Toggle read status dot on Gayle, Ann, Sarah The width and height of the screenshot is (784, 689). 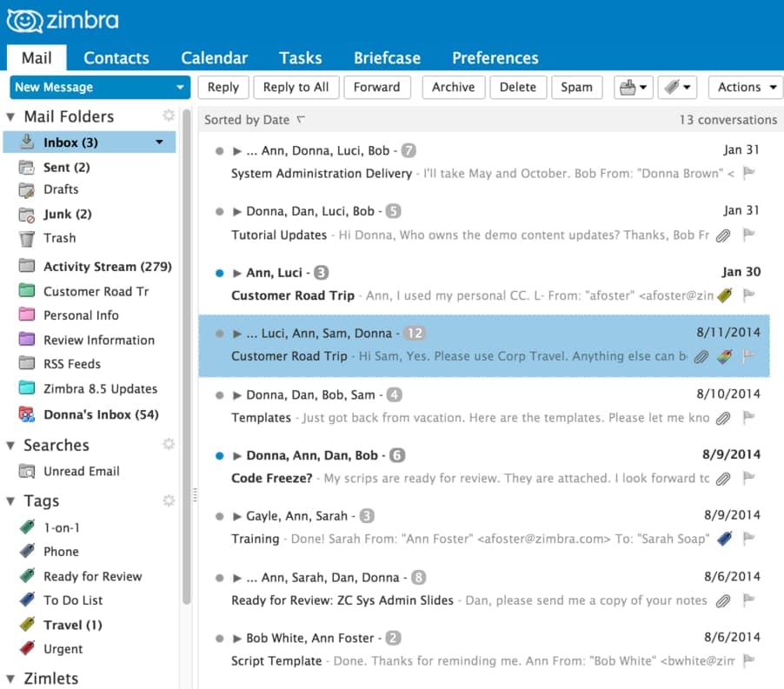tap(219, 517)
